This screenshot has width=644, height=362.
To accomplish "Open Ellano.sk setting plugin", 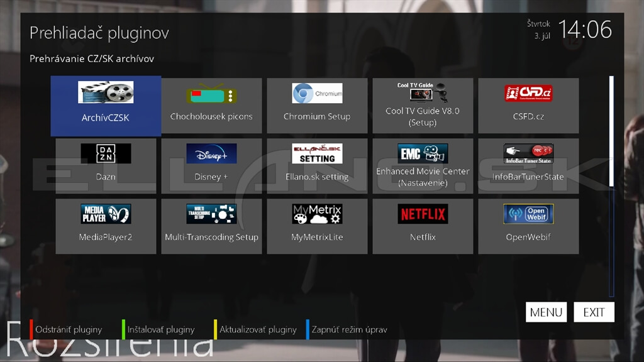I will point(317,166).
